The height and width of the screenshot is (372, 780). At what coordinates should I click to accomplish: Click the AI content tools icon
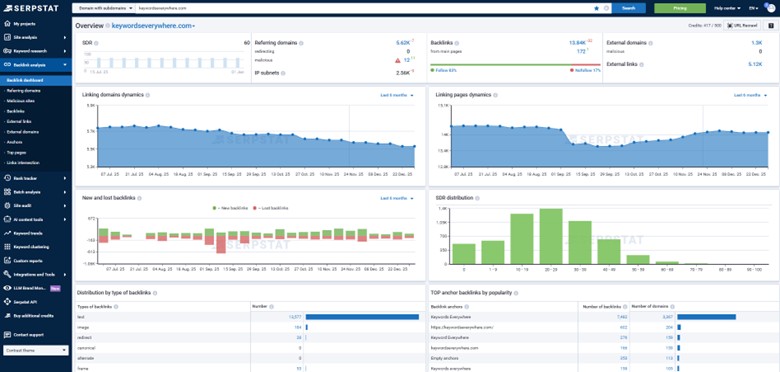coord(7,219)
